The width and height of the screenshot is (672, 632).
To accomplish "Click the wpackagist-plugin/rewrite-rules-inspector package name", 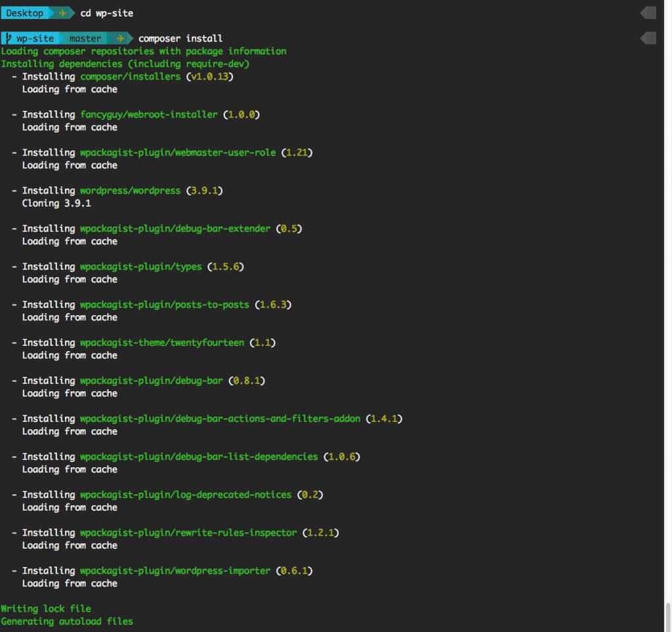I will (x=188, y=533).
